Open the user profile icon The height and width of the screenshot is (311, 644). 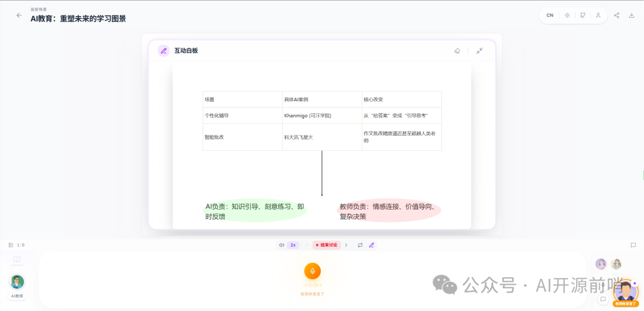click(598, 15)
